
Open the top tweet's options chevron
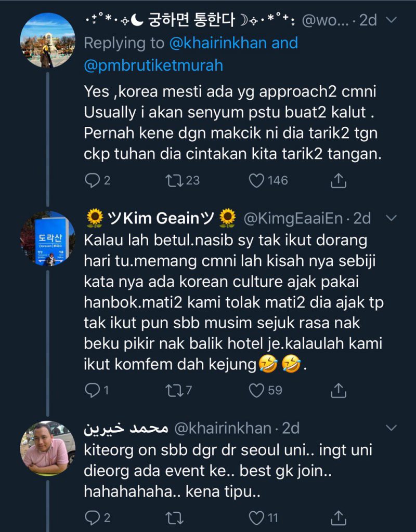pyautogui.click(x=392, y=20)
